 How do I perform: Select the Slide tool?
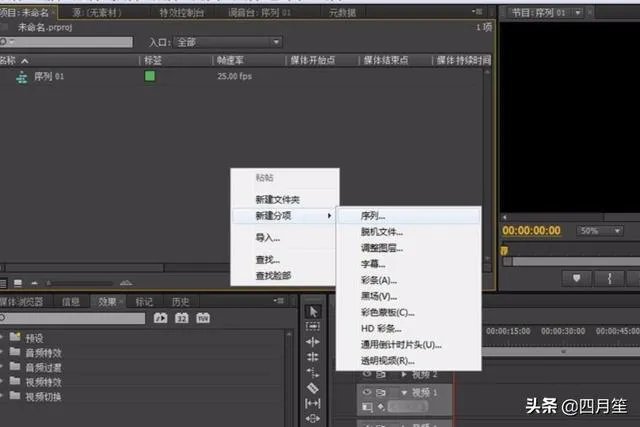pyautogui.click(x=313, y=418)
